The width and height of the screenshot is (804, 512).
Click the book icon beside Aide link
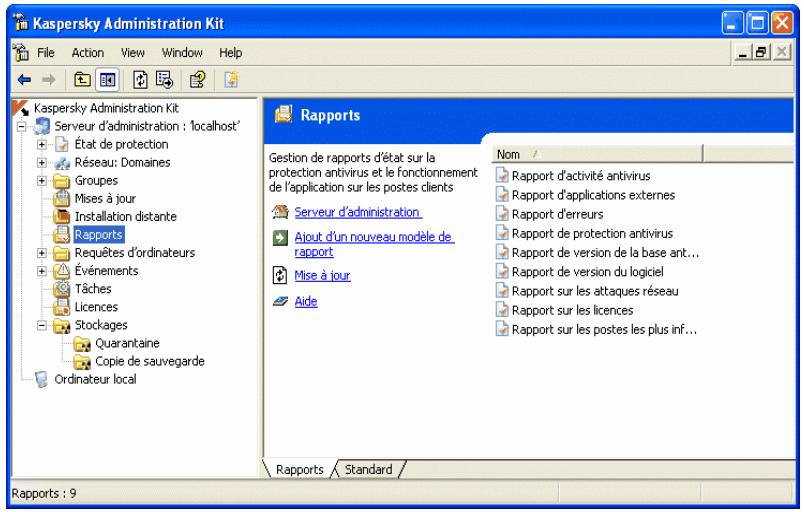[280, 301]
